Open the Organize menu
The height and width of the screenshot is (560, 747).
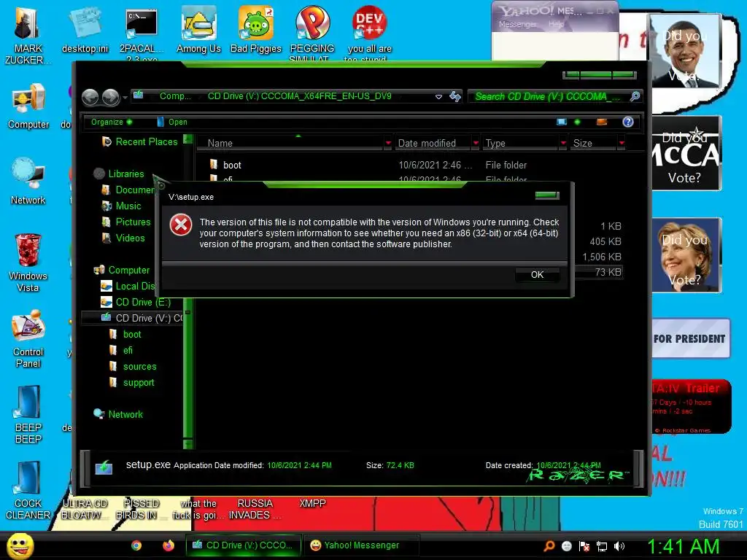point(112,122)
